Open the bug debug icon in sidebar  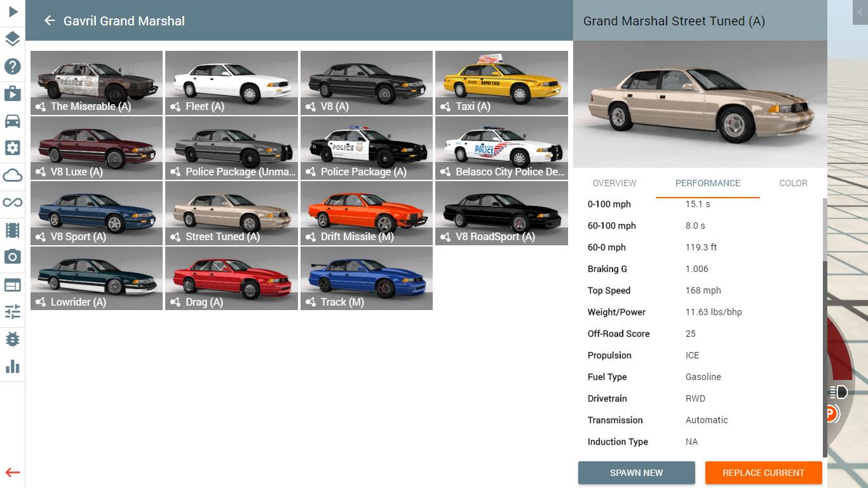(x=13, y=339)
